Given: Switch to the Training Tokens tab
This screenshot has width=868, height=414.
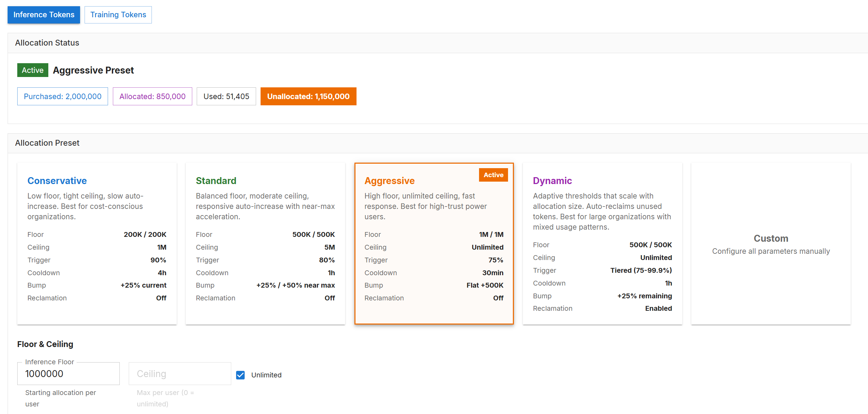Looking at the screenshot, I should (118, 15).
